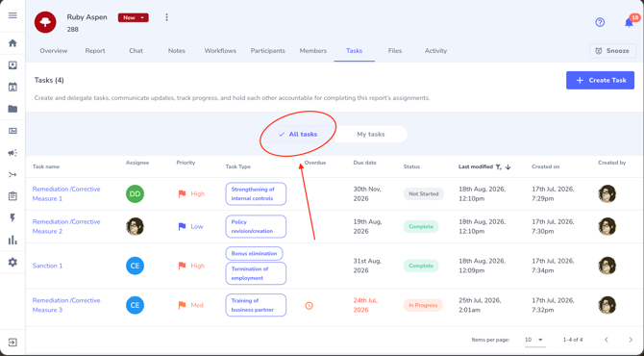Click the overdue date 24th Jul, 2026
644x356 pixels.
[x=365, y=305]
